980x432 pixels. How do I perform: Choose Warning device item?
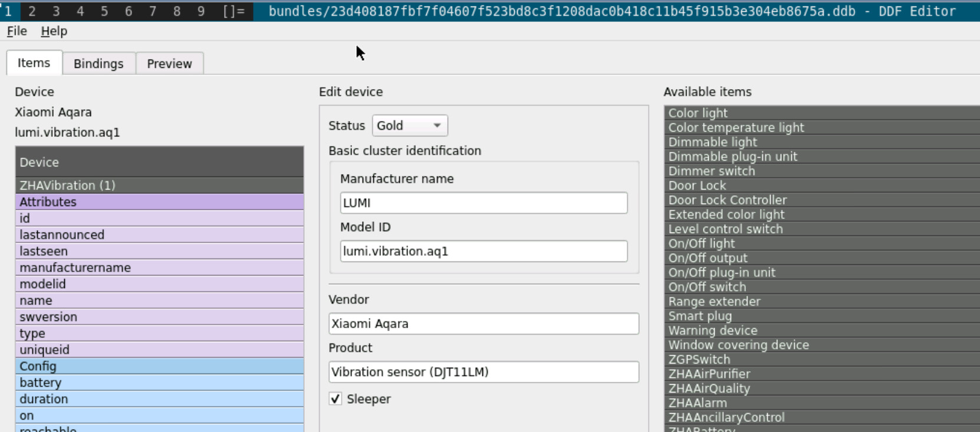click(x=822, y=330)
